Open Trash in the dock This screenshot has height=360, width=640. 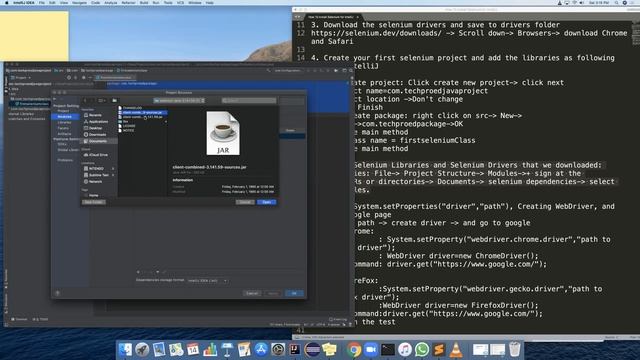pos(515,350)
